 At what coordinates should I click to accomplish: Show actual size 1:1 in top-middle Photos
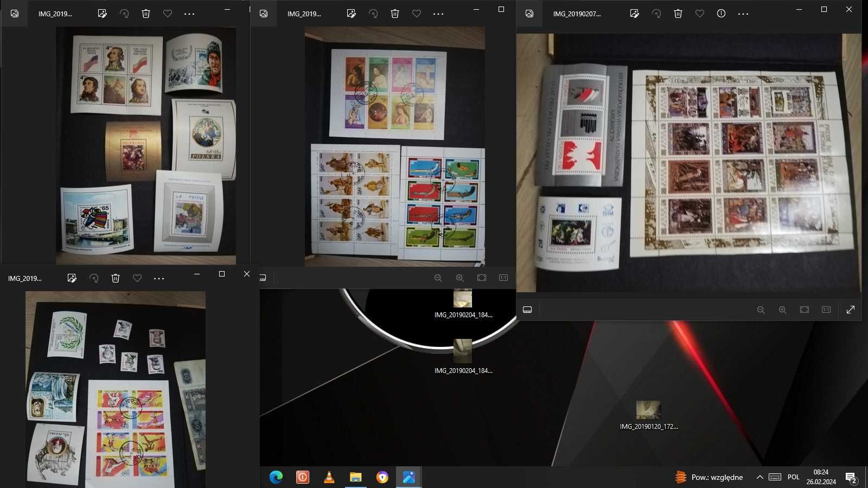(x=503, y=278)
